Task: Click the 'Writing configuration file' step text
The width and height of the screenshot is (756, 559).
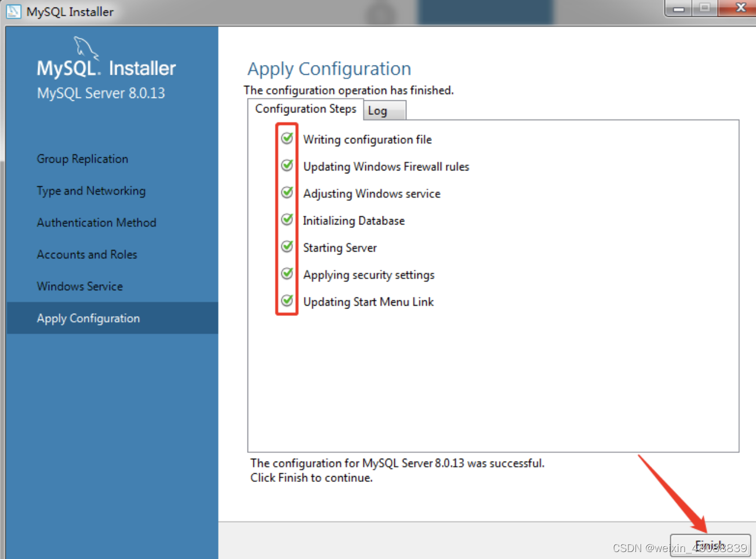Action: coord(368,140)
